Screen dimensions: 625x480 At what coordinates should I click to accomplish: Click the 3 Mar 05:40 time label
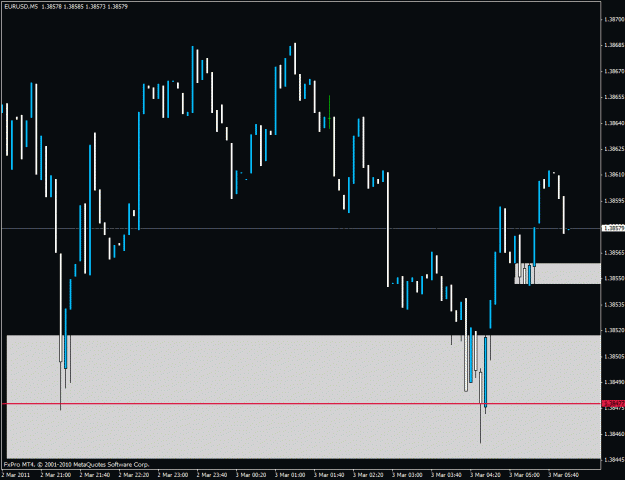(563, 475)
